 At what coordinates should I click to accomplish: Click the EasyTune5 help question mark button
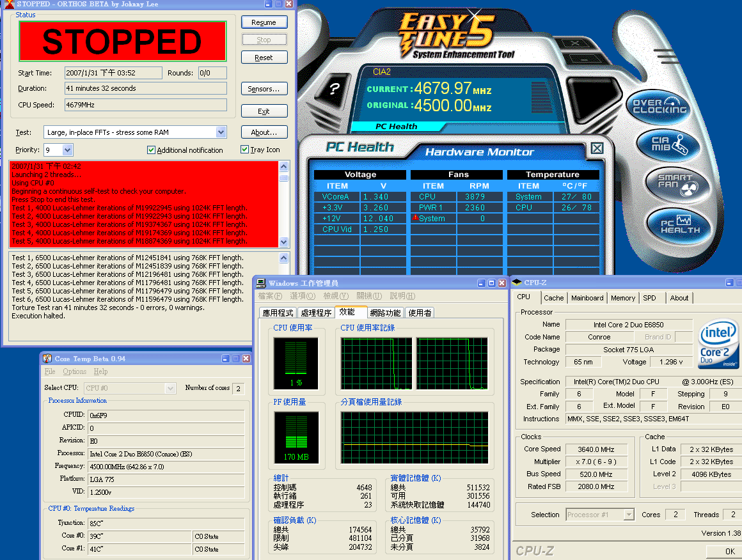pos(335,89)
